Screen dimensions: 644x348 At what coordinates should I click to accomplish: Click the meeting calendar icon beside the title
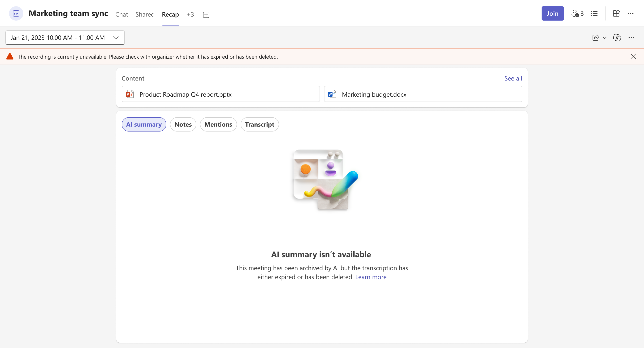[x=16, y=13]
